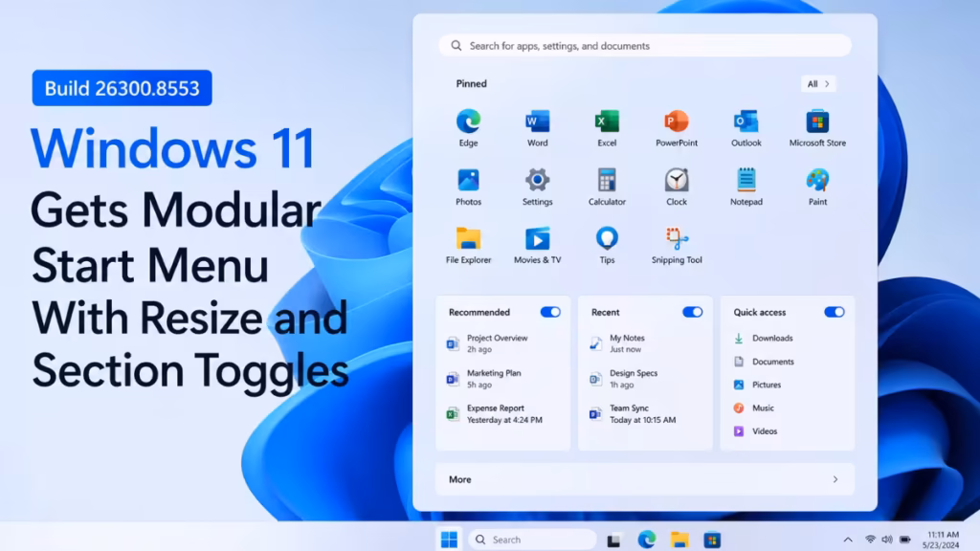Open Microsoft Store from pinned apps

[817, 127]
